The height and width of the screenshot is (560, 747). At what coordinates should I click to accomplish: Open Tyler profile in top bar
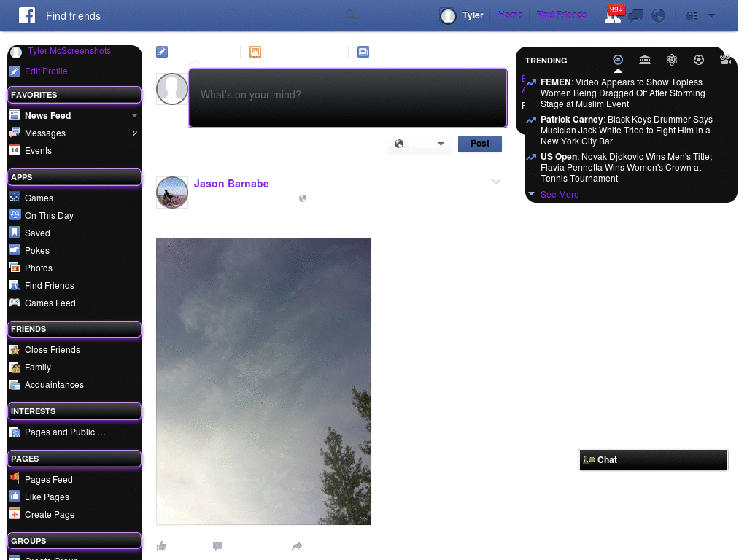(462, 15)
